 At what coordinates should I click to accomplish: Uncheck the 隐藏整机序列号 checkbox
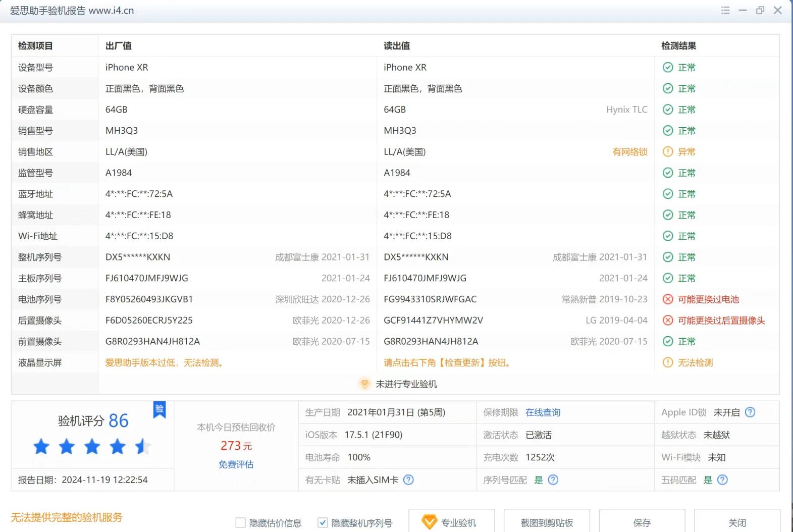pyautogui.click(x=323, y=523)
